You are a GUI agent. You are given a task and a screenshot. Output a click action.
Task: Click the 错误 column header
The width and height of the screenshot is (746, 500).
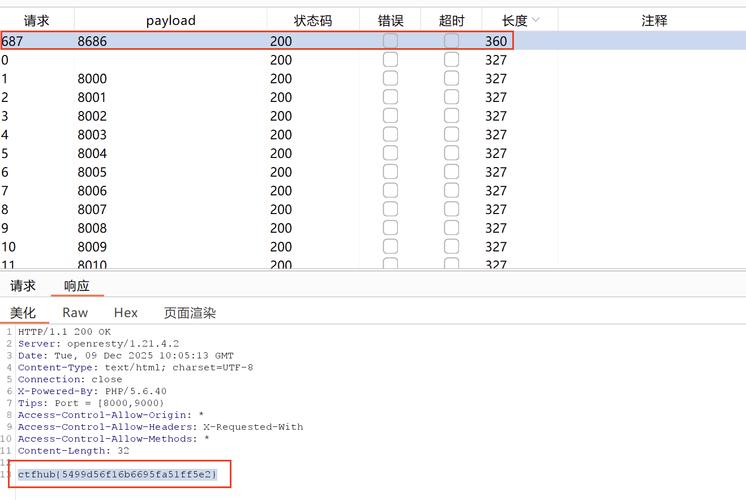coord(390,20)
